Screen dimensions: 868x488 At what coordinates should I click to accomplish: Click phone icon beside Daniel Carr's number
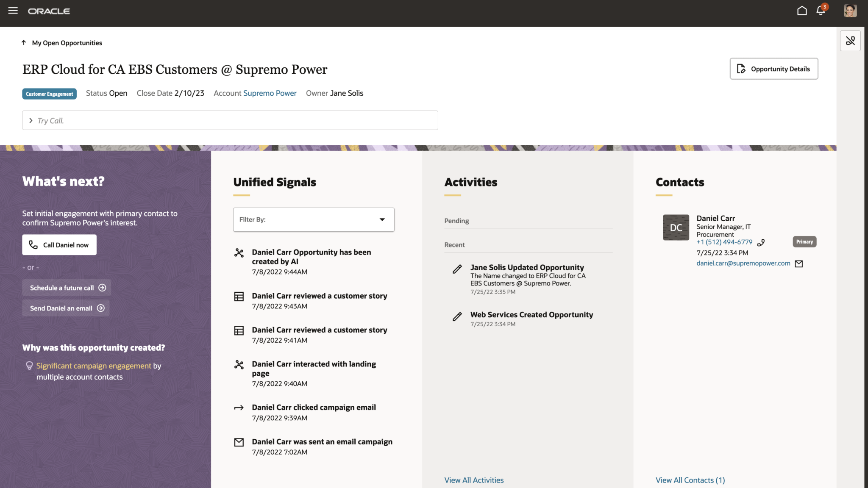coord(761,243)
